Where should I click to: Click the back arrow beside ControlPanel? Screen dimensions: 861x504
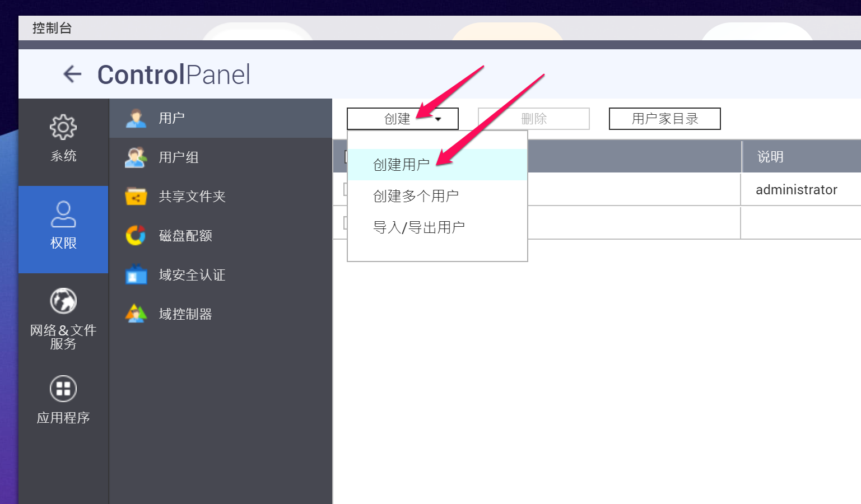tap(72, 74)
